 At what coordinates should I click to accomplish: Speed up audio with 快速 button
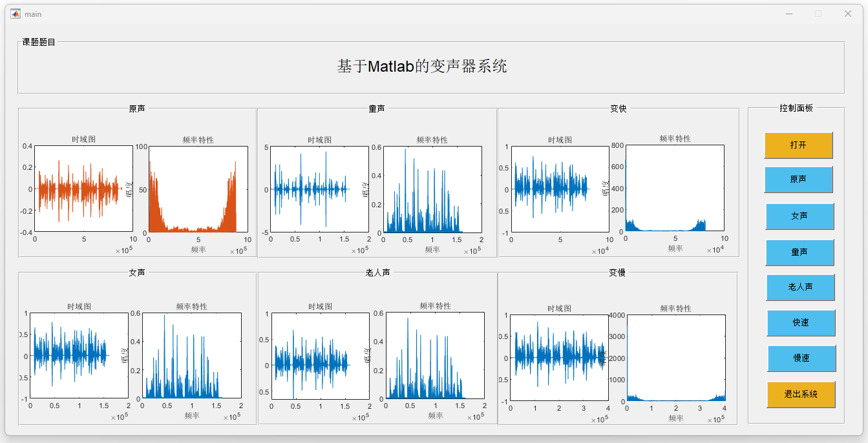coord(801,323)
